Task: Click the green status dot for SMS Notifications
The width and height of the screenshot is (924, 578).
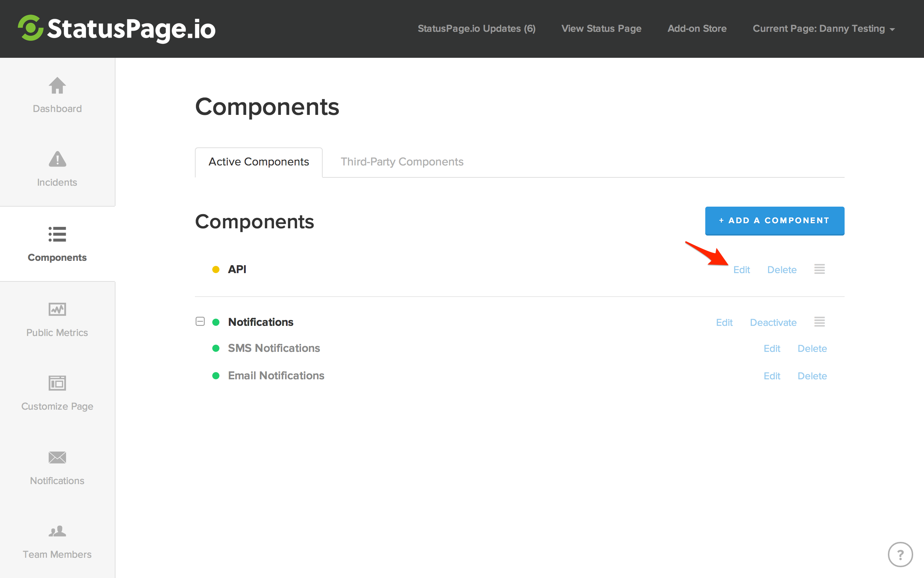Action: (x=216, y=348)
